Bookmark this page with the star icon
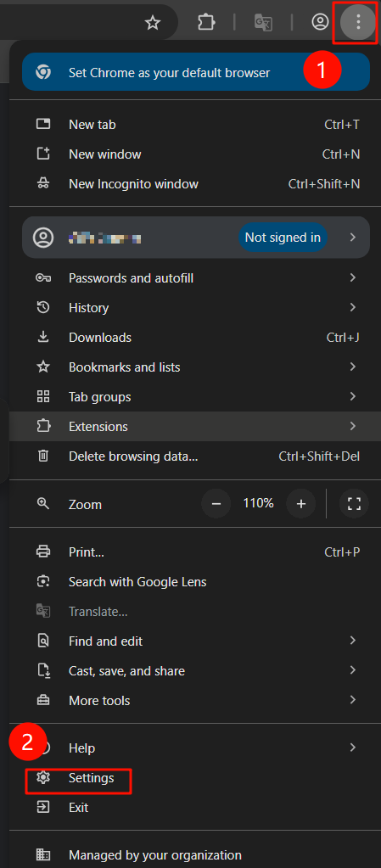The image size is (381, 868). coord(152,22)
